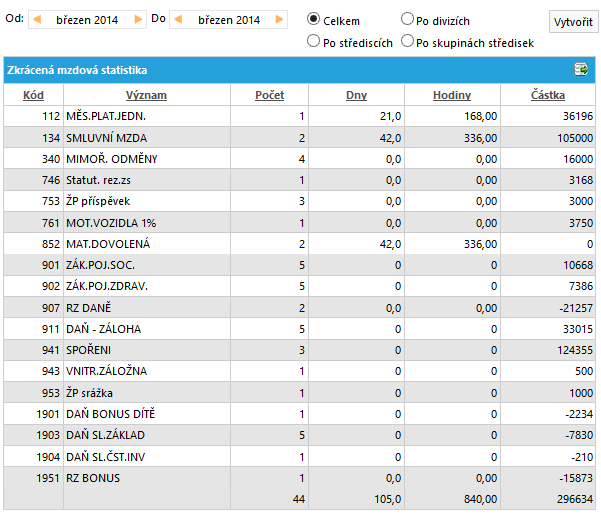This screenshot has width=601, height=515.
Task: Click code 1951 in the Kód column
Action: click(x=48, y=478)
